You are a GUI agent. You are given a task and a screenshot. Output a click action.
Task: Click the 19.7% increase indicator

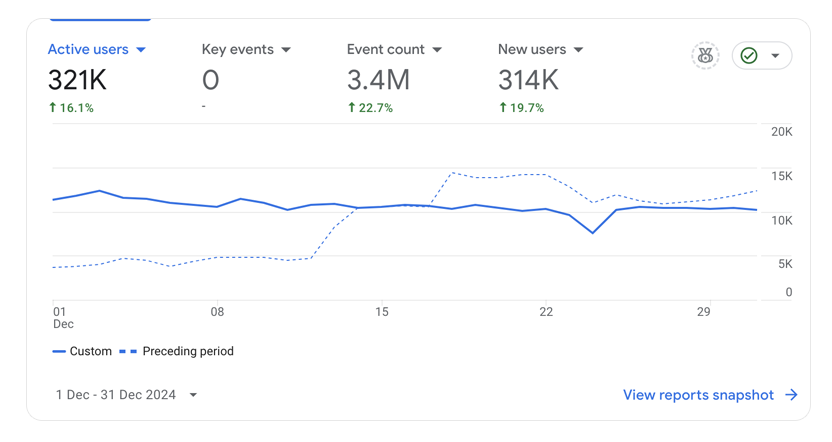(x=522, y=108)
